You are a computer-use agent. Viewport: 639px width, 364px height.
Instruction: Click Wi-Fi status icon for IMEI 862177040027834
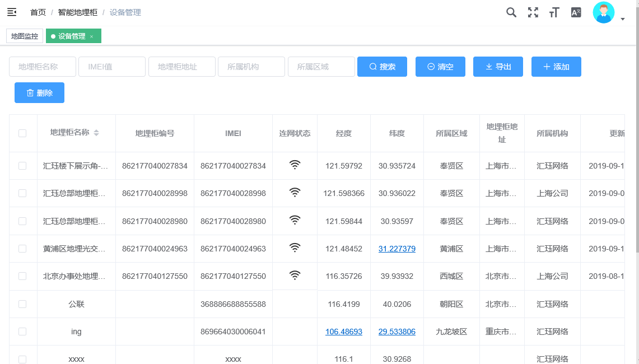coord(295,165)
